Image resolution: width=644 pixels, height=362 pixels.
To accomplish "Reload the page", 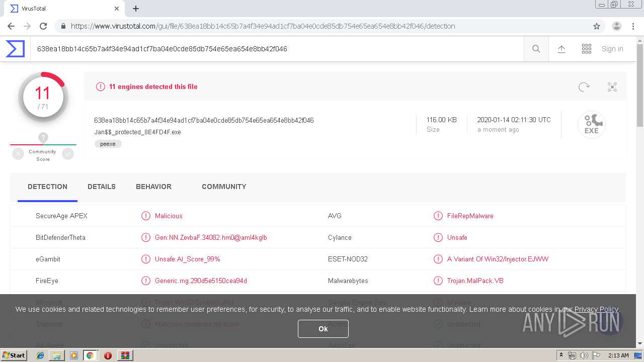I will pos(43,26).
